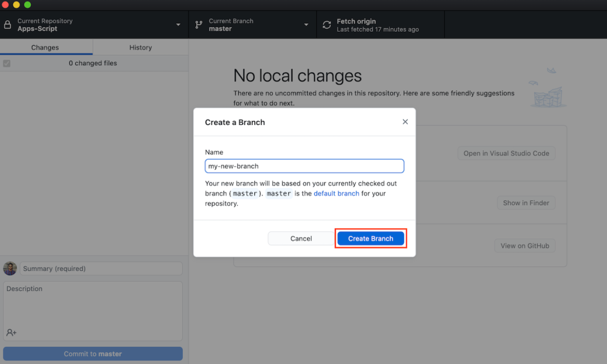Screen dimensions: 607x364
Task: Click the Summary (required) field
Action: click(x=101, y=269)
